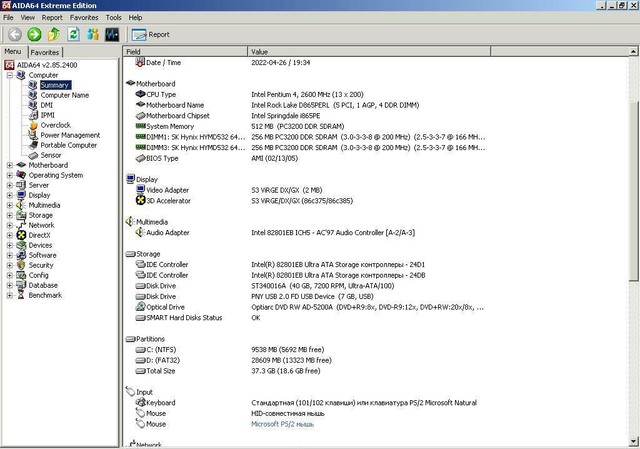Screen dimensions: 640x449
Task: Switch to the Favorites tab
Action: [x=45, y=52]
